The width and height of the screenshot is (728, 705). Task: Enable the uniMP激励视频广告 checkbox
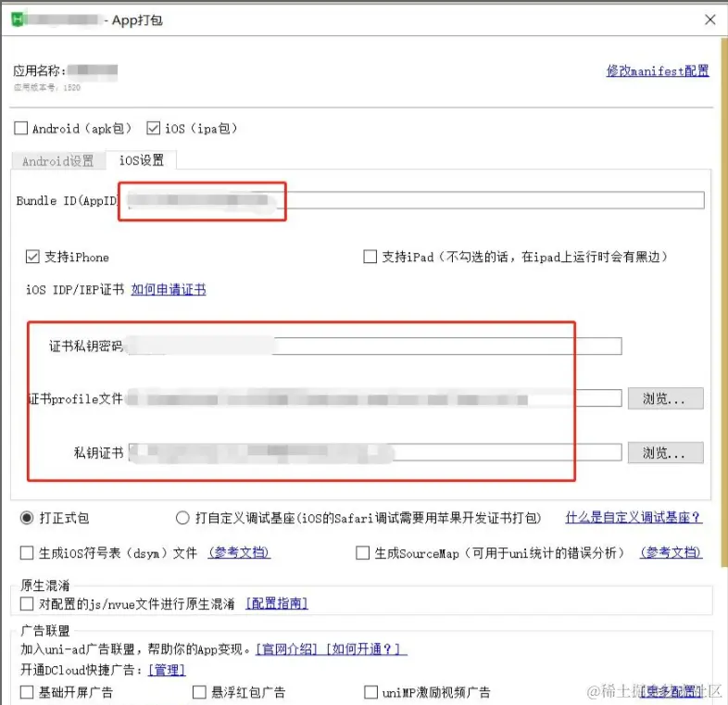tap(370, 692)
